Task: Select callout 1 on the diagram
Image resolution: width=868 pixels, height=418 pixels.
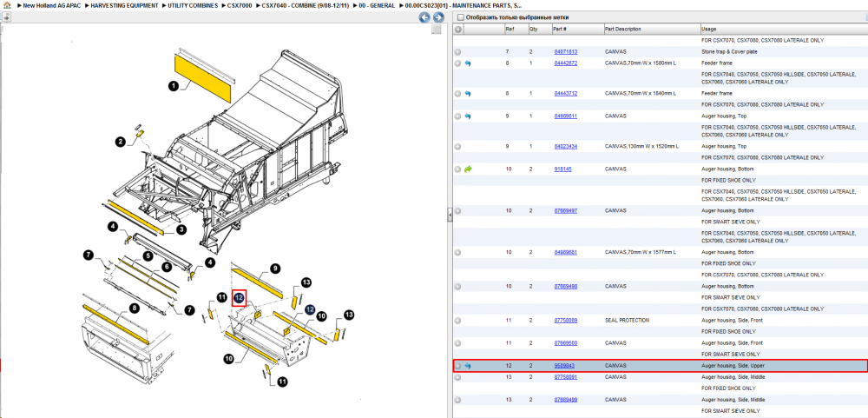Action: coord(174,86)
